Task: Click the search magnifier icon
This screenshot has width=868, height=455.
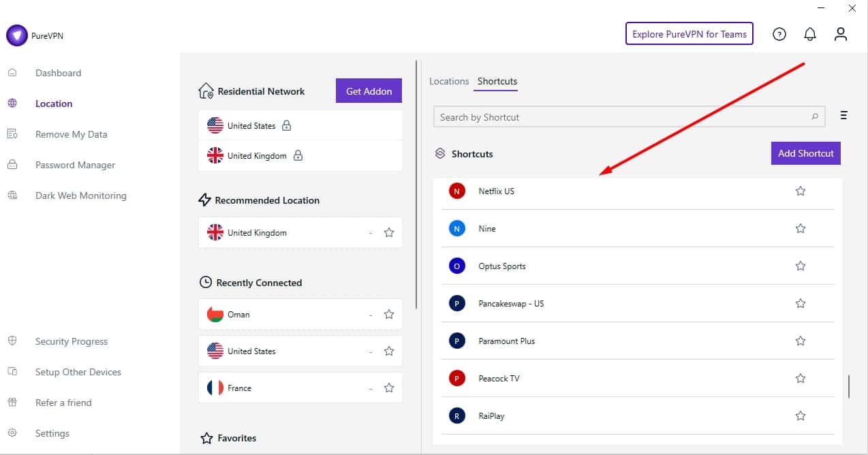Action: pos(815,117)
